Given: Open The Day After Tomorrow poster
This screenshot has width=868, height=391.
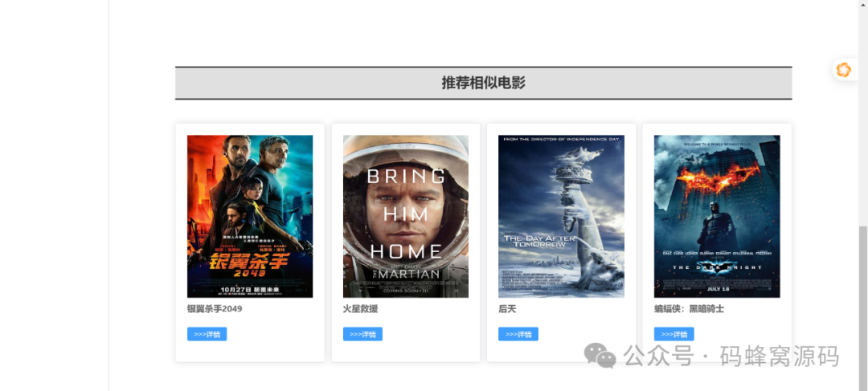Looking at the screenshot, I should pos(561,216).
